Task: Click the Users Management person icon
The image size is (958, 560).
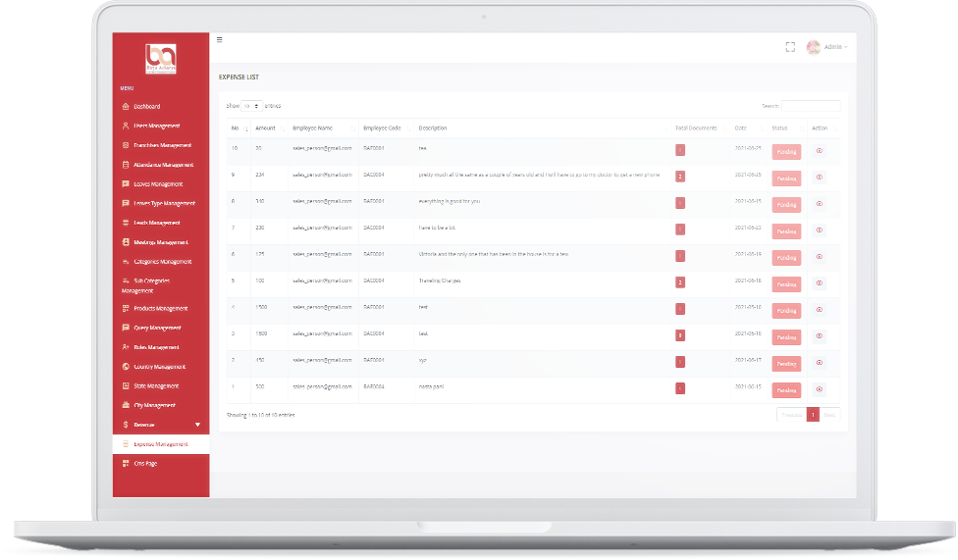Action: [126, 126]
